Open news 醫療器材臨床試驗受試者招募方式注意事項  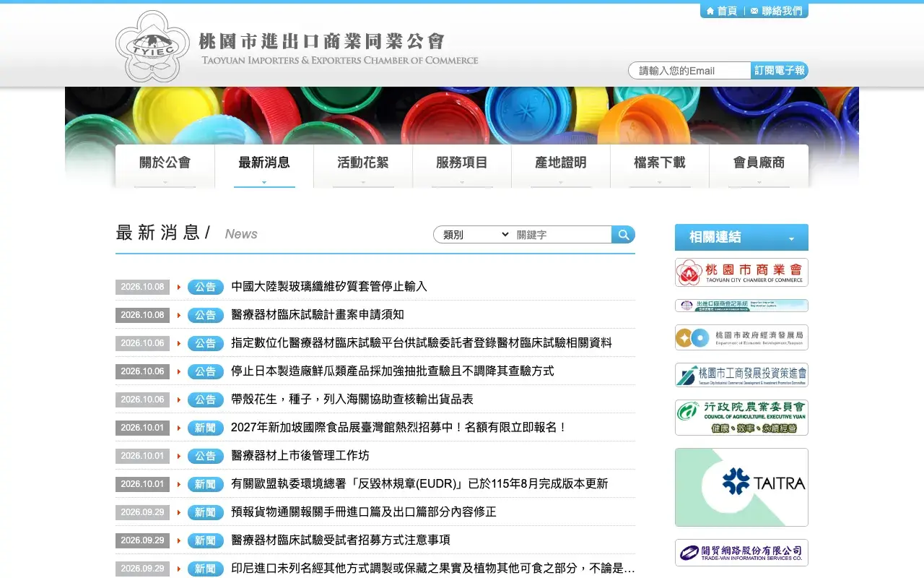point(341,540)
